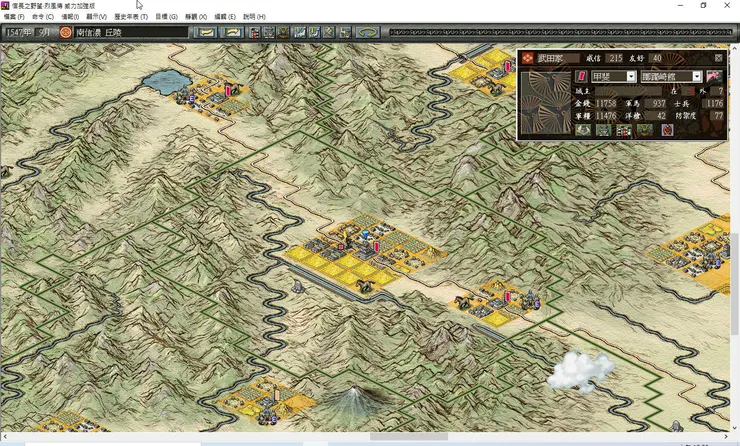Screen dimensions: 740x446
Task: Open the 命令(C) menu
Action: click(42, 17)
